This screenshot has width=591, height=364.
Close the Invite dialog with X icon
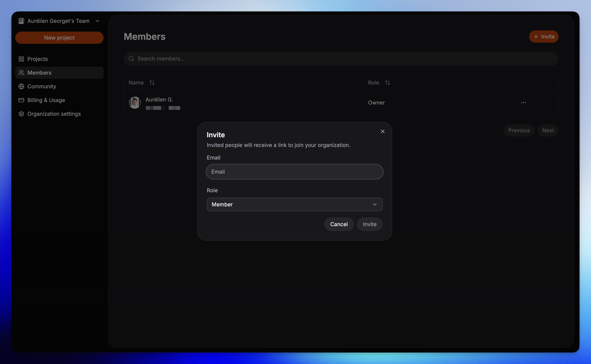[x=383, y=131]
